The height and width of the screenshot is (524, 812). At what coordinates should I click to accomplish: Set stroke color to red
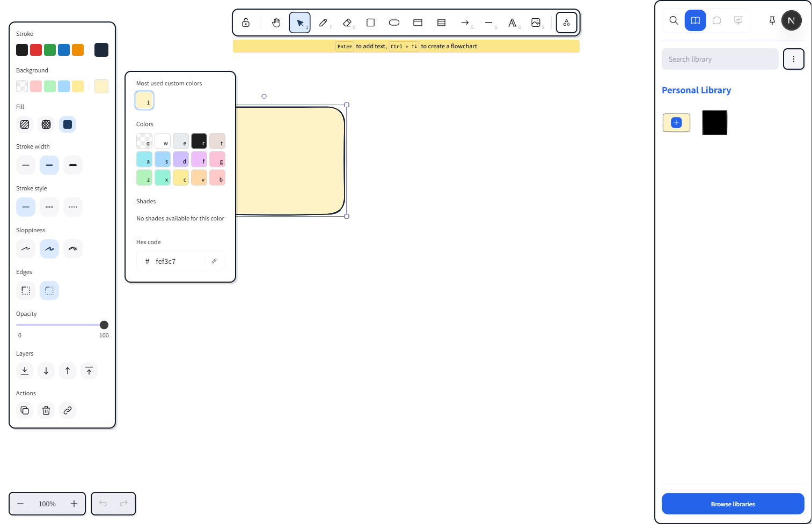[36, 50]
